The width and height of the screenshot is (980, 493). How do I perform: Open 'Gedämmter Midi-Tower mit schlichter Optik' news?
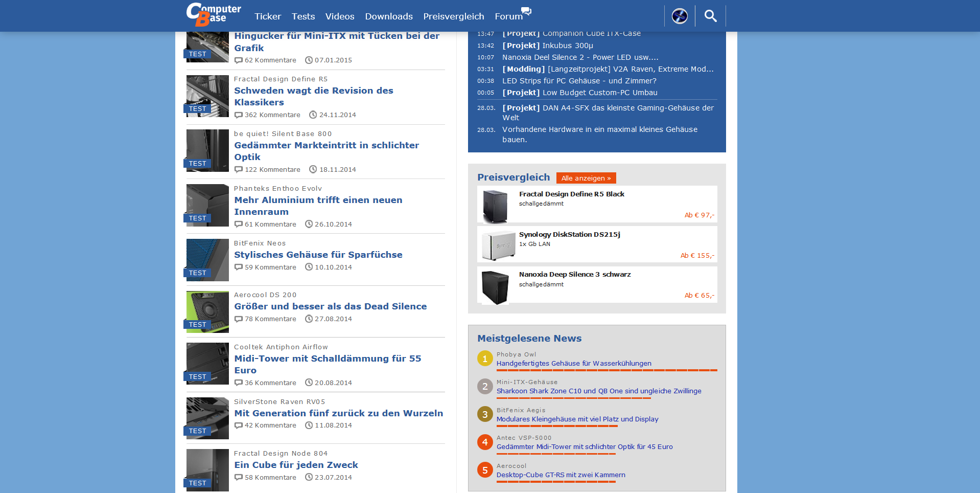585,447
